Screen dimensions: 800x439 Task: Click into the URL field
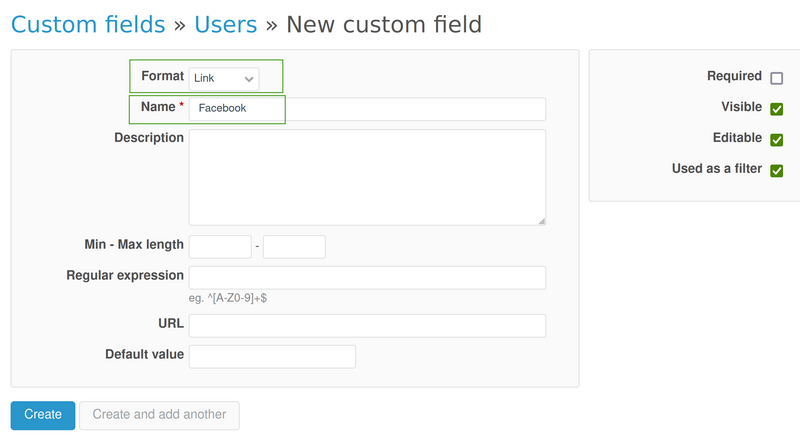(x=366, y=326)
